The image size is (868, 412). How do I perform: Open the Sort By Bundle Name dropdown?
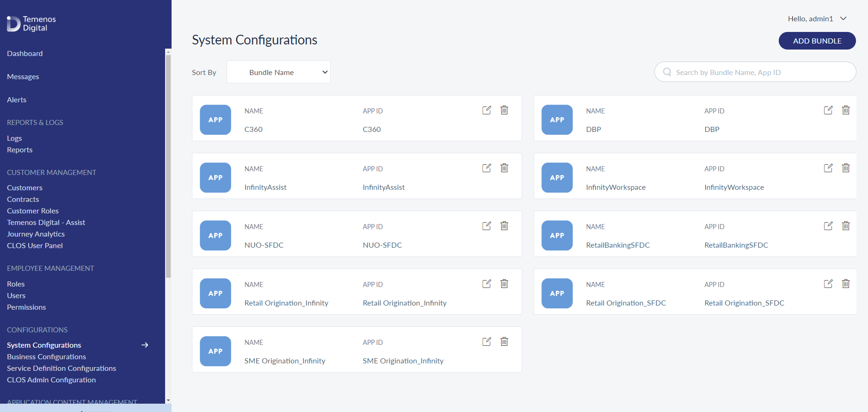(x=278, y=72)
